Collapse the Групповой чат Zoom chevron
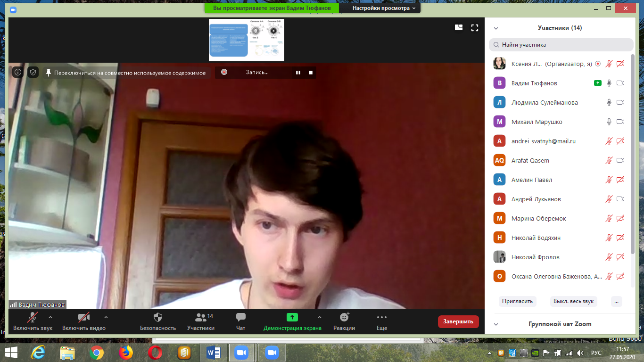Image resolution: width=644 pixels, height=362 pixels. click(x=496, y=324)
